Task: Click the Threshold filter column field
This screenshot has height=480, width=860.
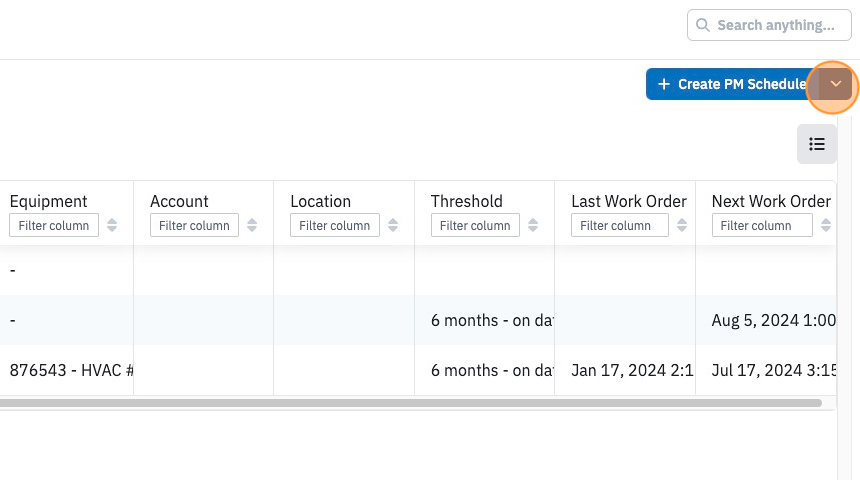Action: click(x=475, y=225)
